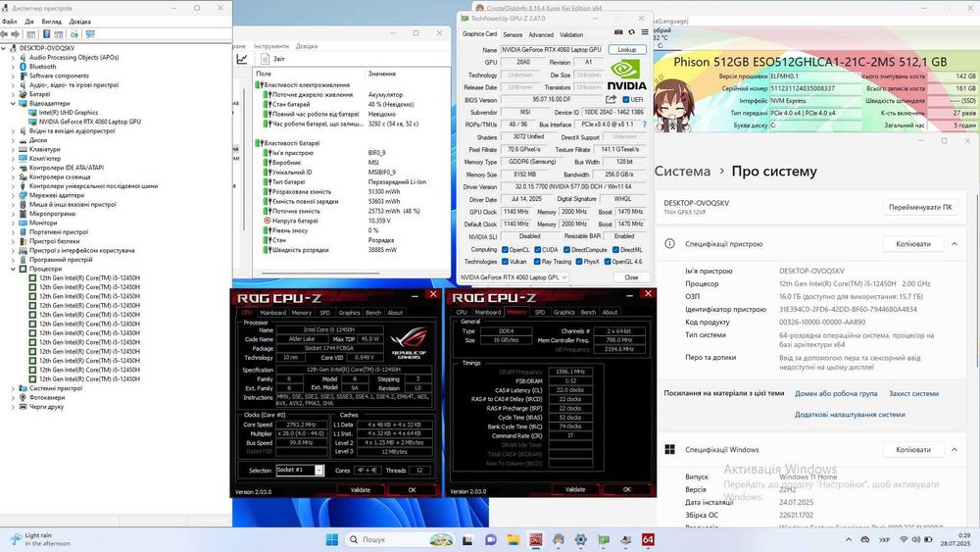This screenshot has height=552, width=980.
Task: Click the Windows logo beside Специфікації Windows
Action: [x=670, y=449]
